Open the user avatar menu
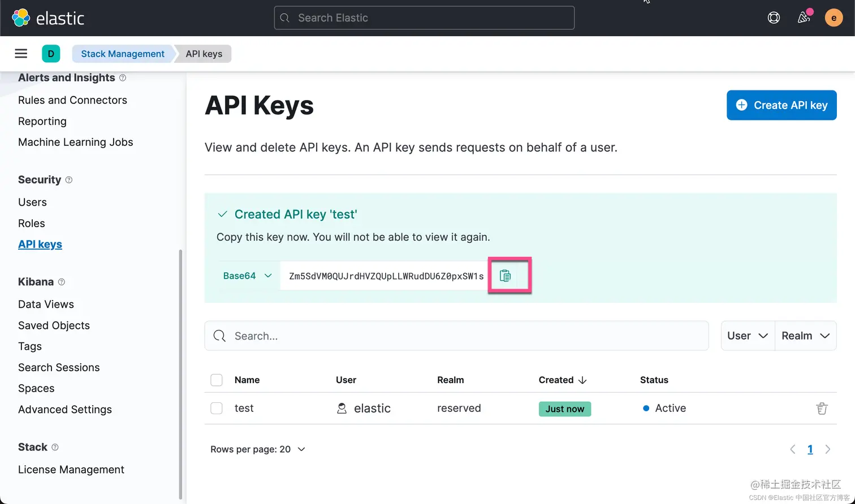The width and height of the screenshot is (855, 504). click(834, 18)
